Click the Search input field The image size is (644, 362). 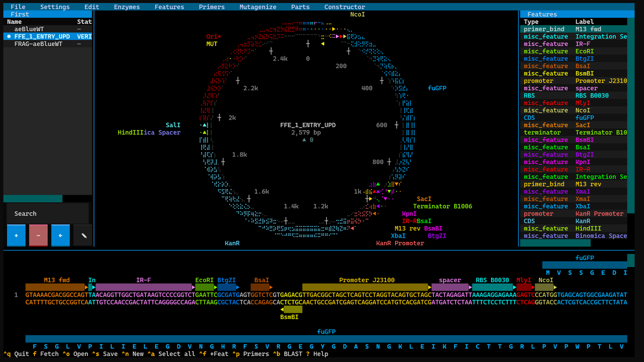coord(48,213)
